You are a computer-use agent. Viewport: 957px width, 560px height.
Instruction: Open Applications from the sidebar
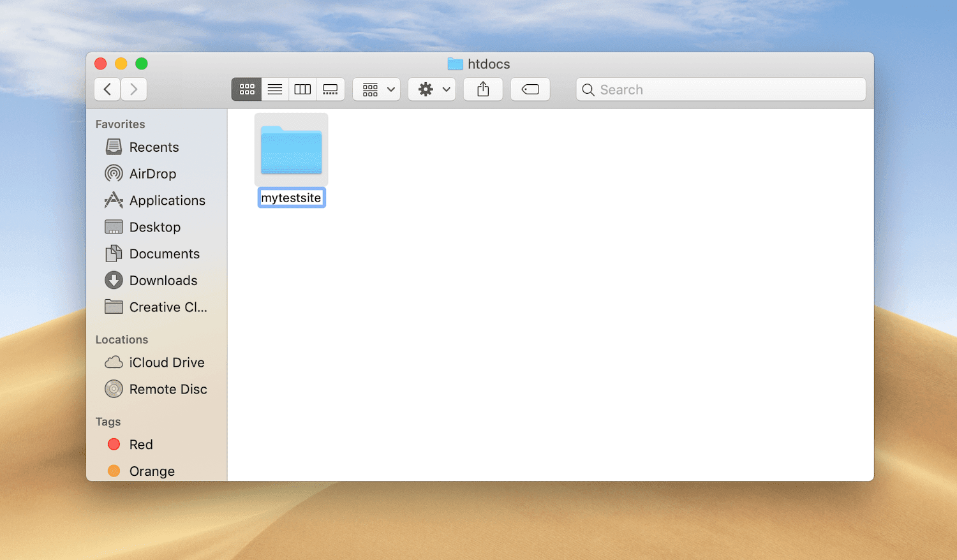click(167, 201)
